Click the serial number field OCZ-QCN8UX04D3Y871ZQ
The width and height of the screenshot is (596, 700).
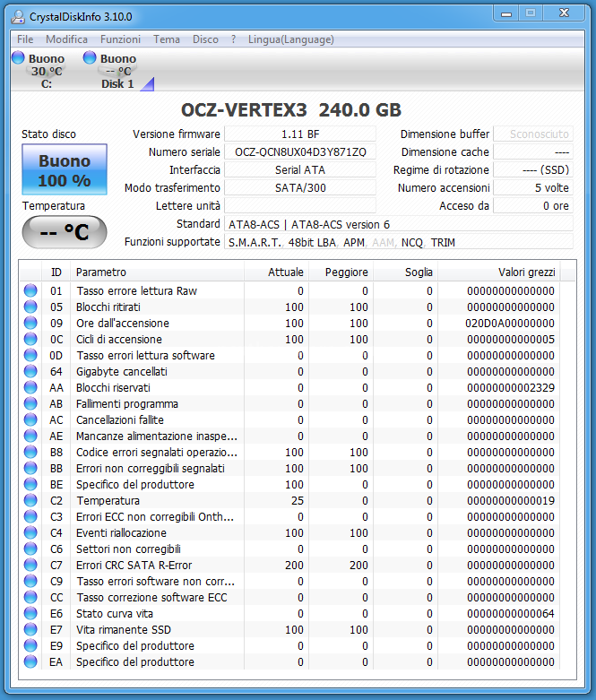[300, 152]
